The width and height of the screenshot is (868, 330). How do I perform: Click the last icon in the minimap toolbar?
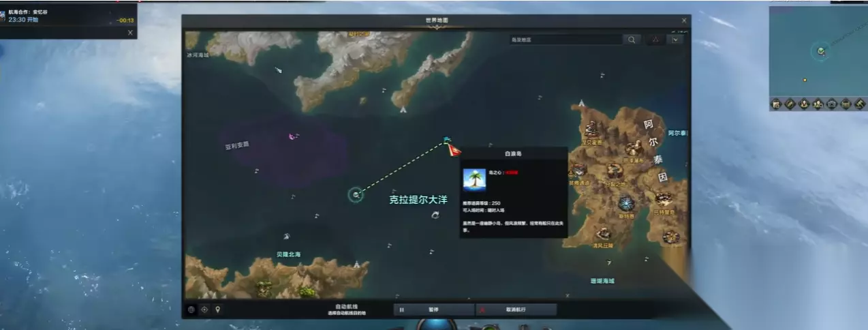pos(860,104)
